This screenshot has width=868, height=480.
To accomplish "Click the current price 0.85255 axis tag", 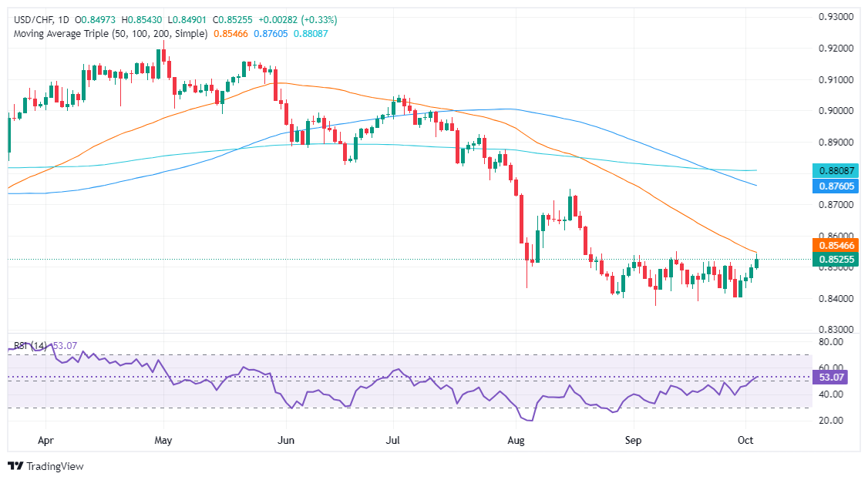I will click(836, 260).
